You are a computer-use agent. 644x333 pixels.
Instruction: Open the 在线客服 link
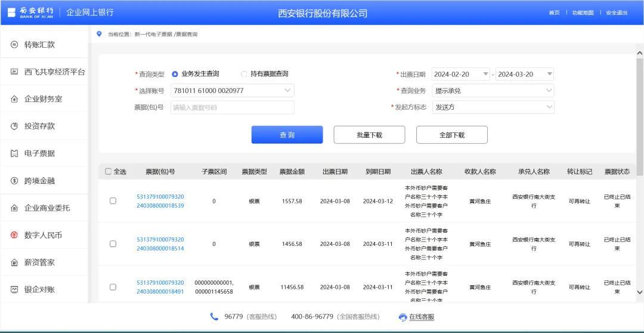(x=422, y=317)
